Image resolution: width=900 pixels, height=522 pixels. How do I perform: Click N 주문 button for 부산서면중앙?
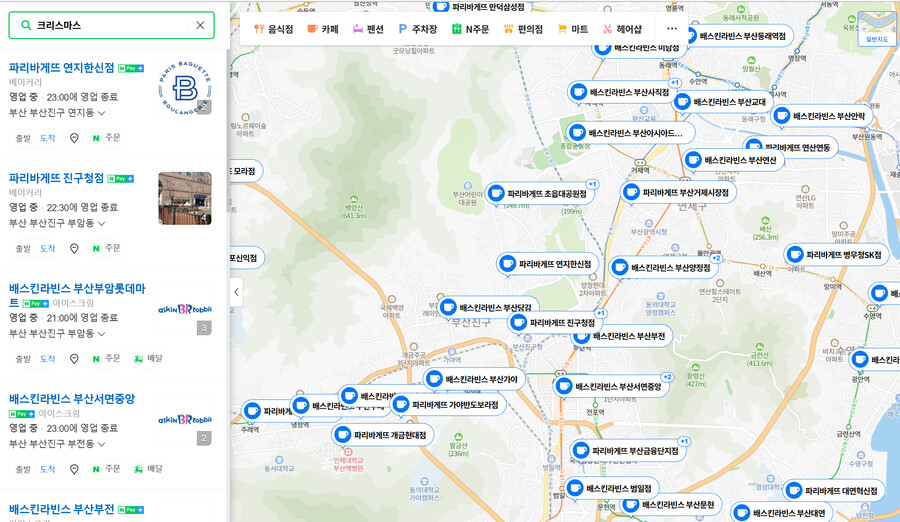pos(106,469)
